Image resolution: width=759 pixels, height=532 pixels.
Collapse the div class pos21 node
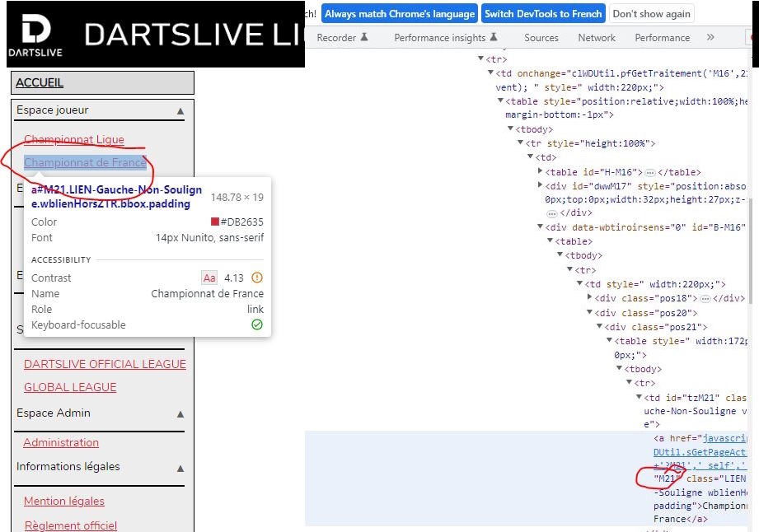599,326
